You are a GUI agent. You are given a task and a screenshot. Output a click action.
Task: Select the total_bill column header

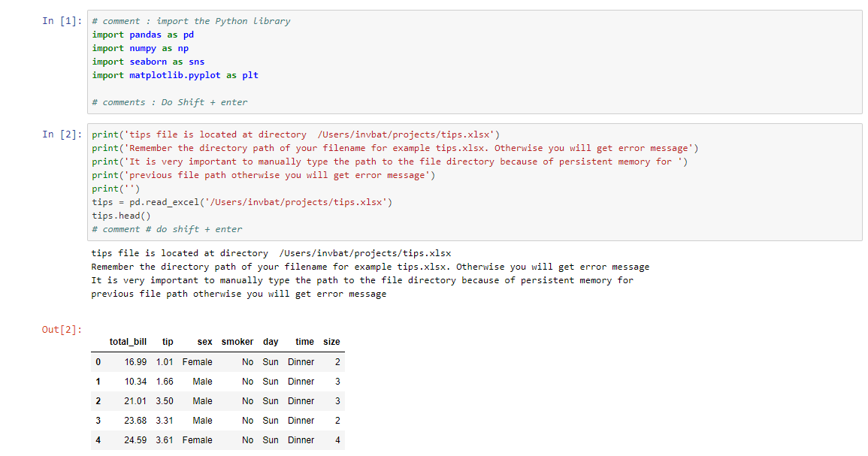click(x=128, y=342)
